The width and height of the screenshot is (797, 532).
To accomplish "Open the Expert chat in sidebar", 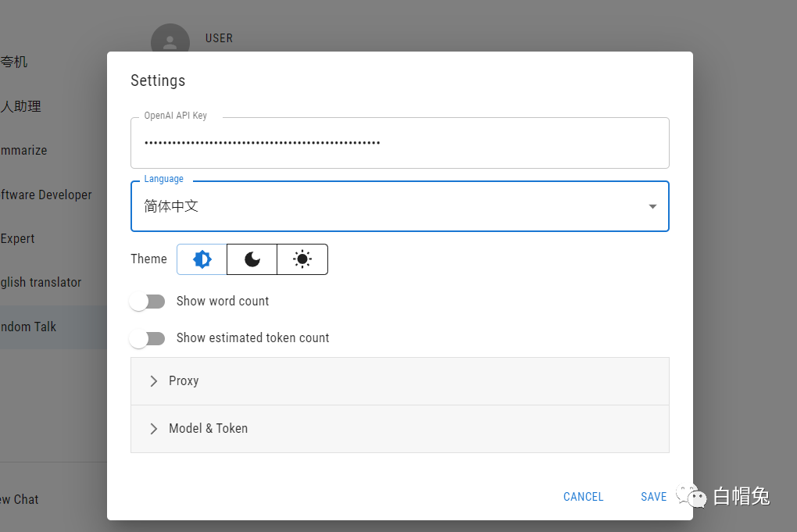I will 53,239.
